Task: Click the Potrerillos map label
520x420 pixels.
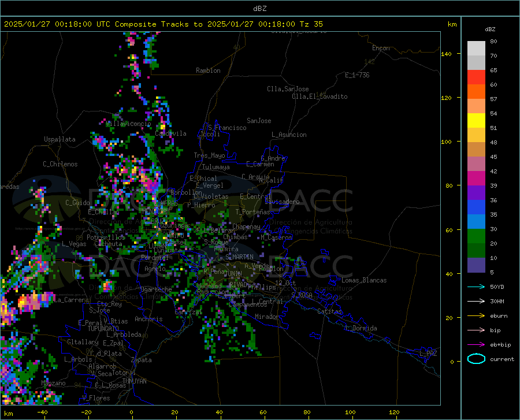Action: click(106, 237)
